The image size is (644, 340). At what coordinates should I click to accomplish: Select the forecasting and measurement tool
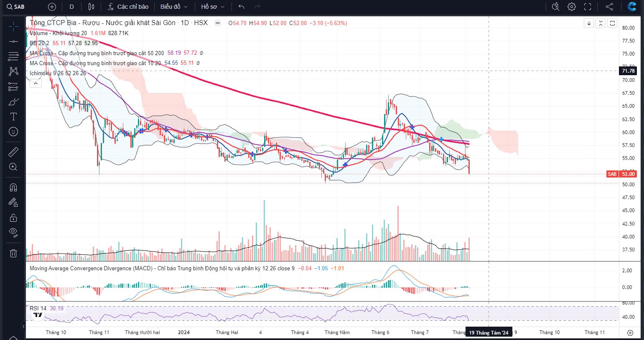click(13, 87)
